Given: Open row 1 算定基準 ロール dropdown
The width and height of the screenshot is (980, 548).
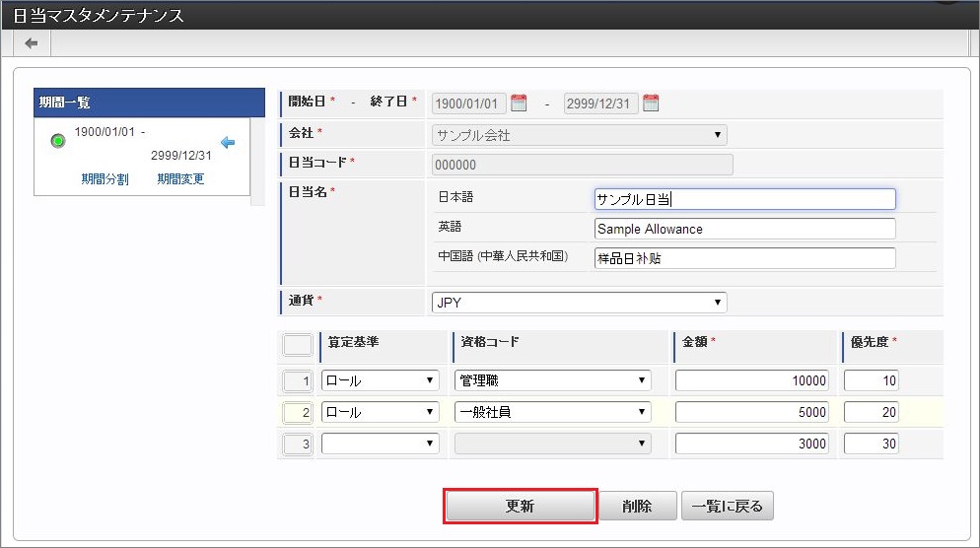Looking at the screenshot, I should (x=380, y=380).
